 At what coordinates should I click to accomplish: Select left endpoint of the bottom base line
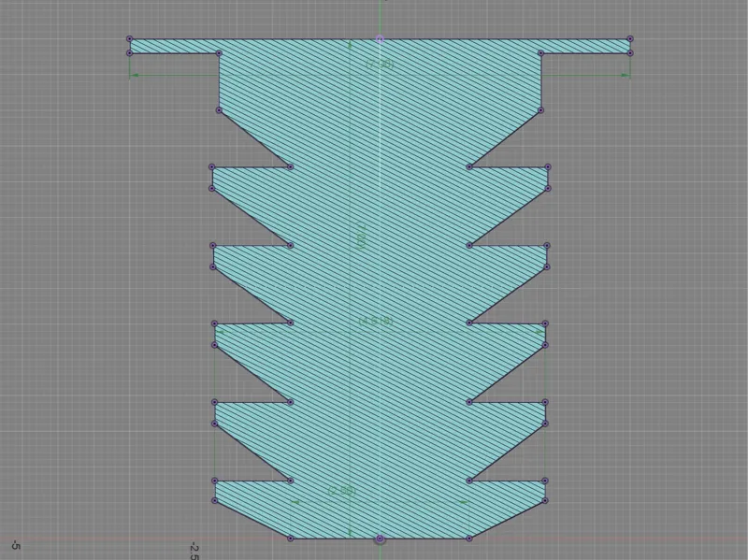pyautogui.click(x=291, y=538)
